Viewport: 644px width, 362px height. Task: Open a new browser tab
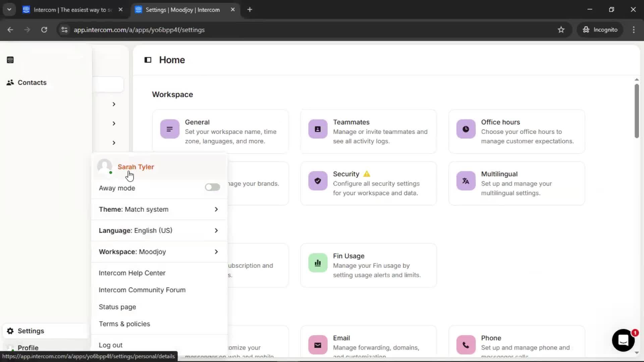coord(250,10)
